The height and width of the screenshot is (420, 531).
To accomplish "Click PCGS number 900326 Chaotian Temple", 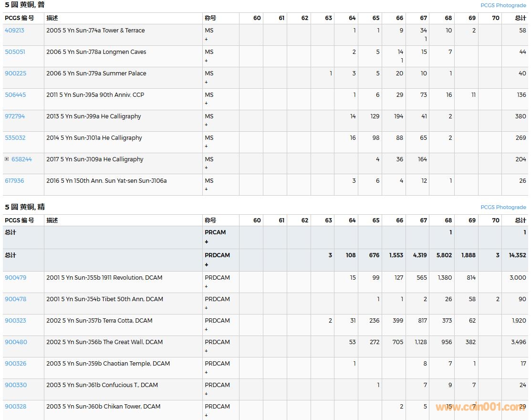I will pos(15,364).
